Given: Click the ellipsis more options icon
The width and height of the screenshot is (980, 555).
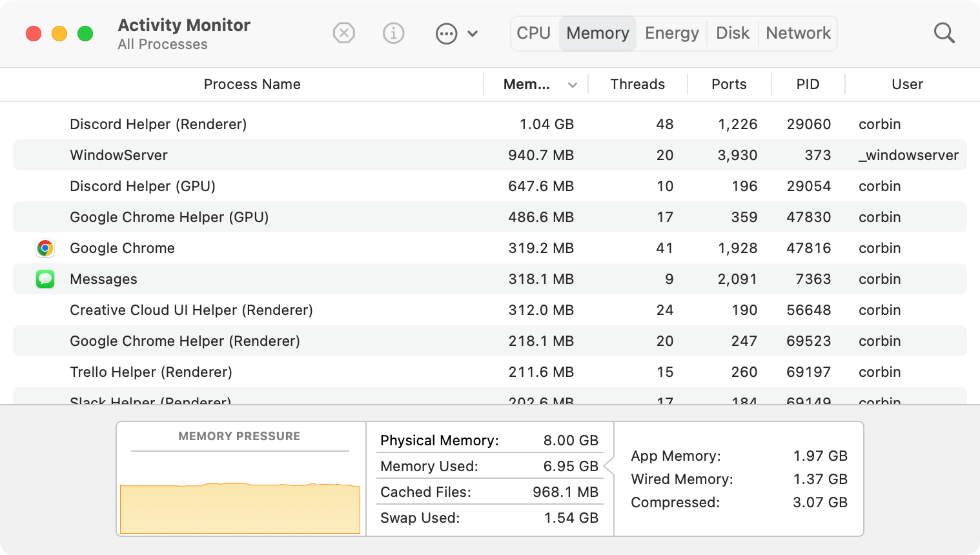Looking at the screenshot, I should (446, 34).
